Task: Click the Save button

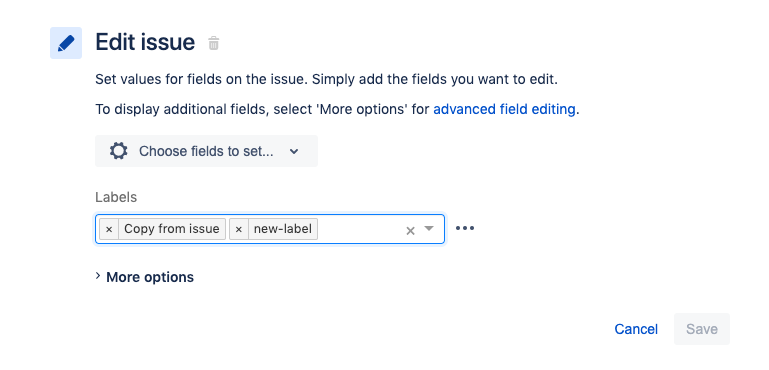Action: tap(702, 329)
